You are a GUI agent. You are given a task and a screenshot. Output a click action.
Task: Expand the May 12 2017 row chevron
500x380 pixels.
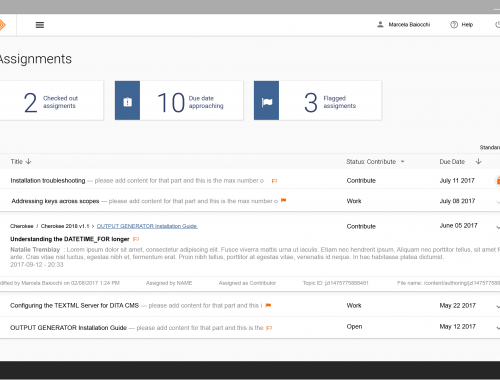click(x=498, y=328)
